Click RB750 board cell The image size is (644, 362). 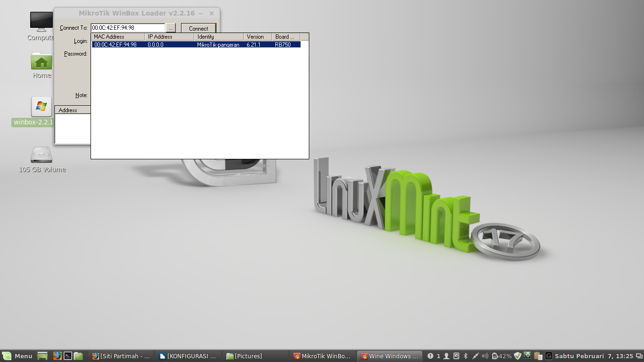[283, 44]
